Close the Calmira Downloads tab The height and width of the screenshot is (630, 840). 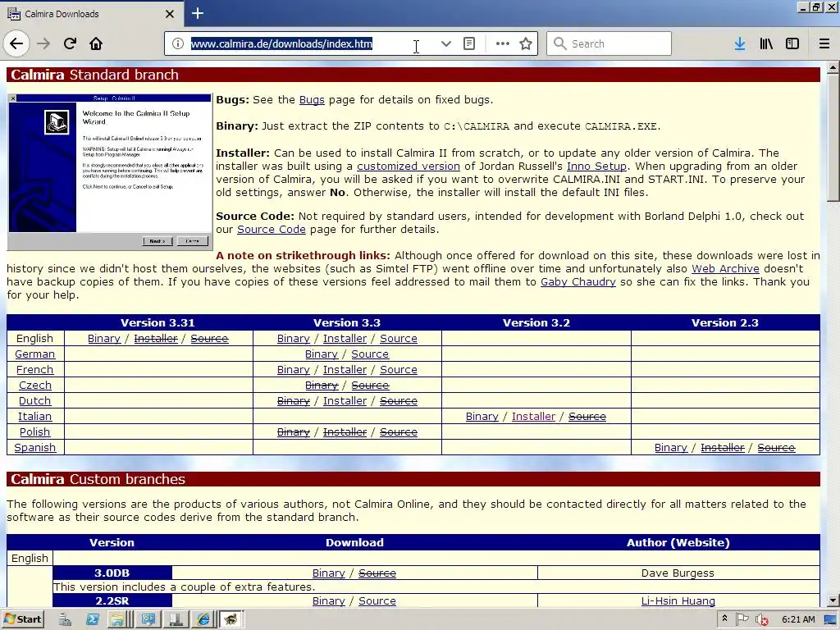tap(170, 14)
